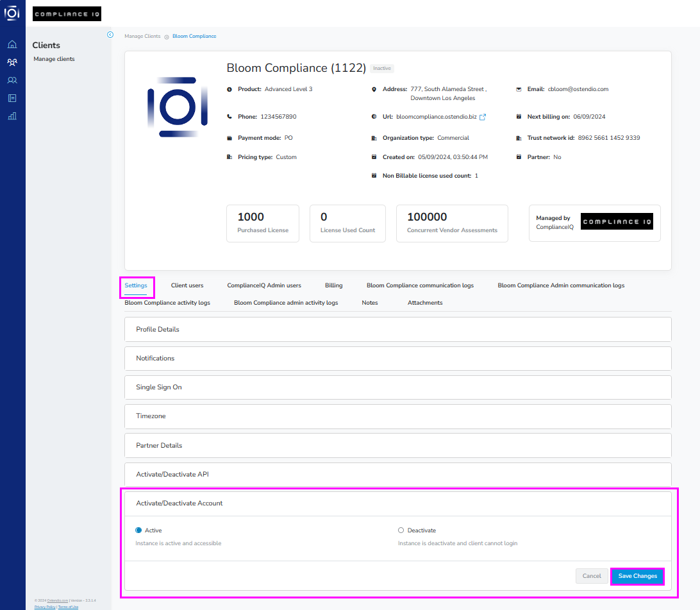Screen dimensions: 700x610
Task: Open the document list icon in the sidebar
Action: 13,98
